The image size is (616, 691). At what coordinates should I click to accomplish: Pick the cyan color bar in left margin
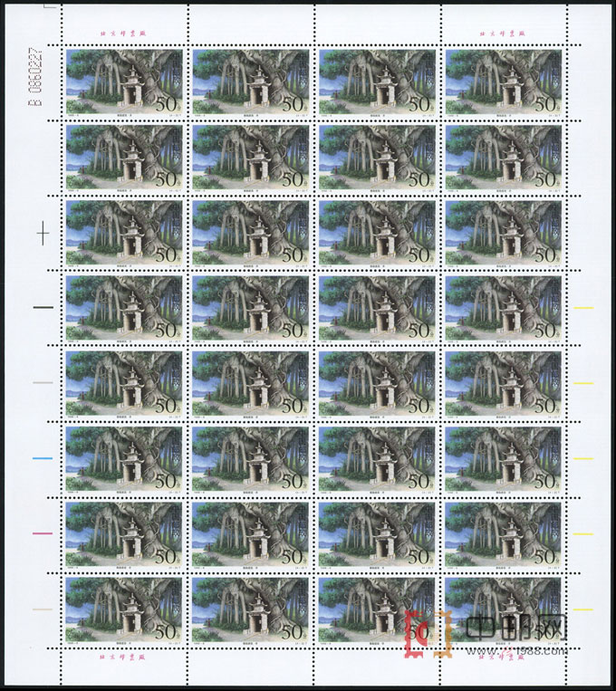[x=43, y=459]
